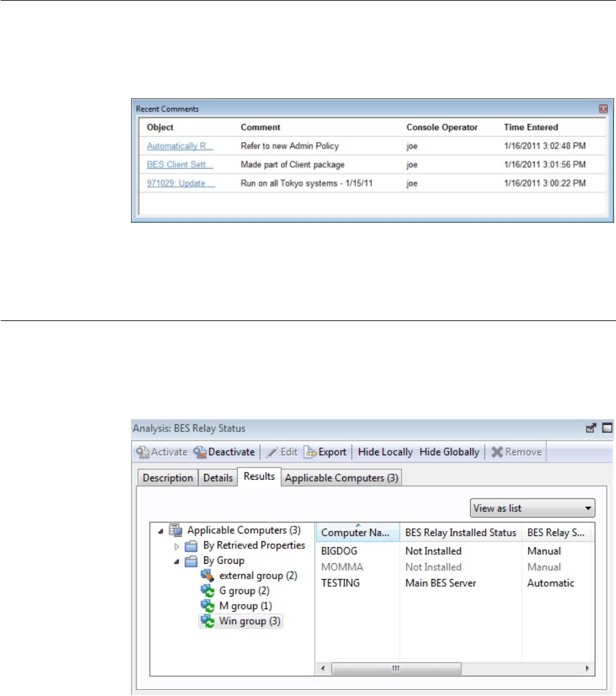This screenshot has height=696, width=616.
Task: Click Hide Globally in the toolbar
Action: pyautogui.click(x=449, y=452)
